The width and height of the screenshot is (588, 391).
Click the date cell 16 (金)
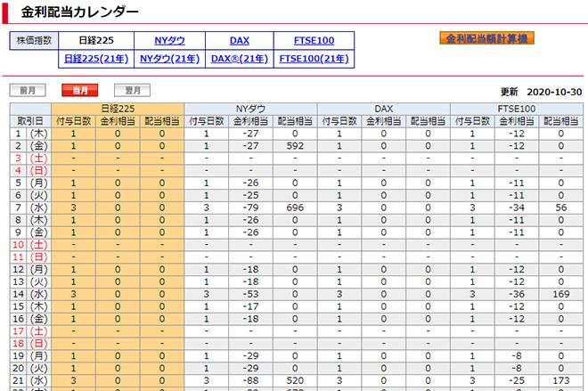pyautogui.click(x=30, y=319)
